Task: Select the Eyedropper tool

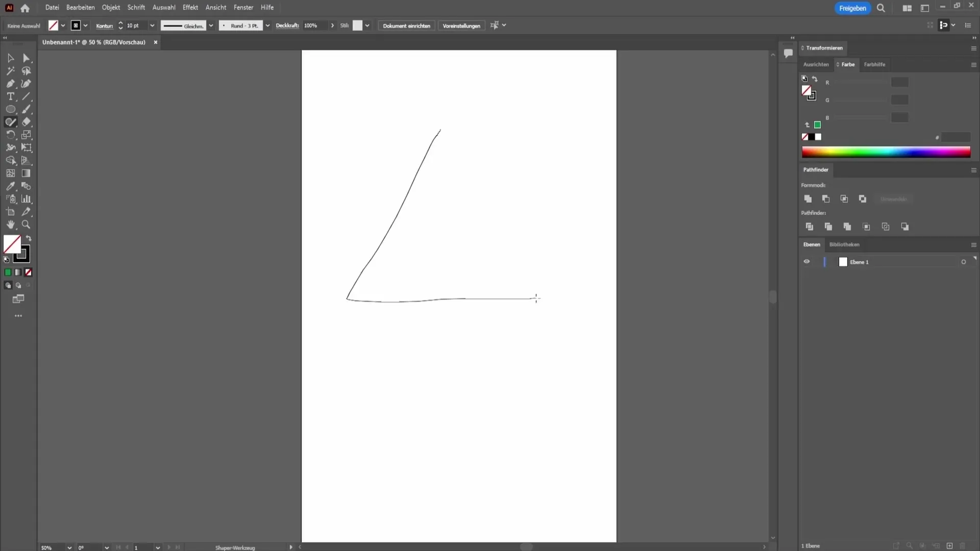Action: point(10,186)
